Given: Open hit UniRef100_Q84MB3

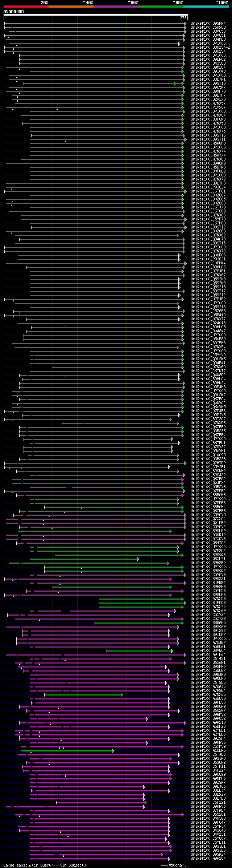Looking at the screenshot, I should (208, 40).
